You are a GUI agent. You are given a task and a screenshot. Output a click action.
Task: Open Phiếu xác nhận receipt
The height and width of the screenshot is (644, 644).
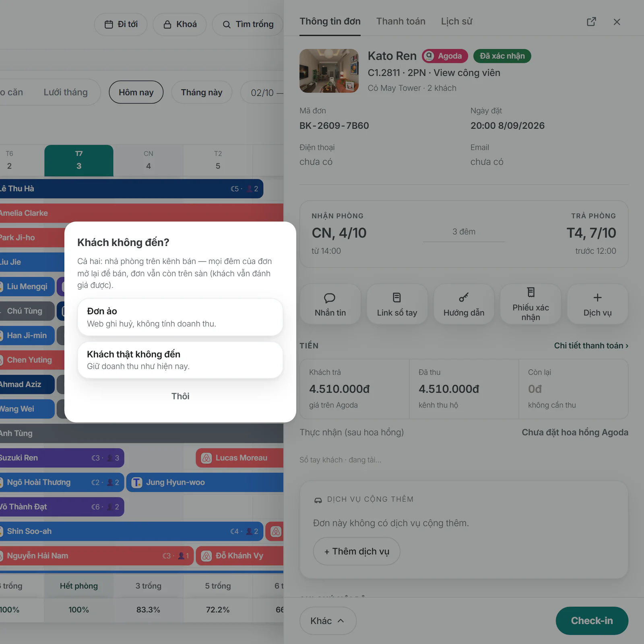pyautogui.click(x=530, y=304)
